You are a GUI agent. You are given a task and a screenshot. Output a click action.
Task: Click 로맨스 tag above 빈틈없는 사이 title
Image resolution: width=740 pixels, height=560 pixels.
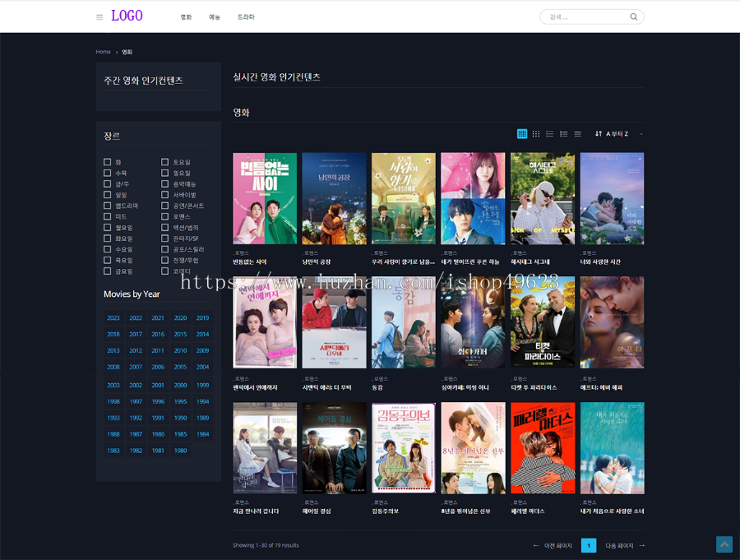pyautogui.click(x=242, y=253)
